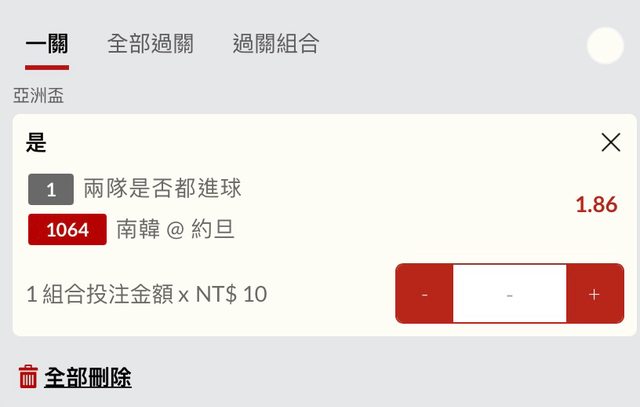
Task: Click the red underline beneath 一關
Action: 47,67
